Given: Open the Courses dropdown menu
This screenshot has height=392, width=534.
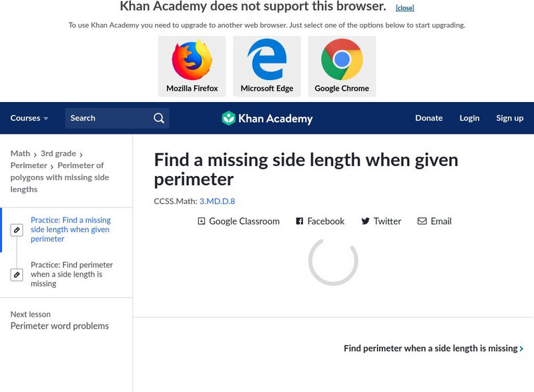Looking at the screenshot, I should point(29,118).
